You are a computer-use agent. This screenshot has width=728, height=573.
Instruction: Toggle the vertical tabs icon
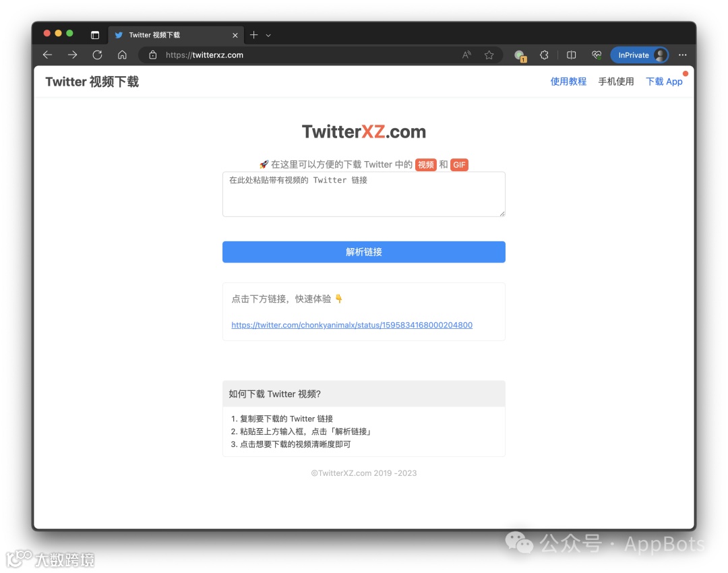coord(95,35)
